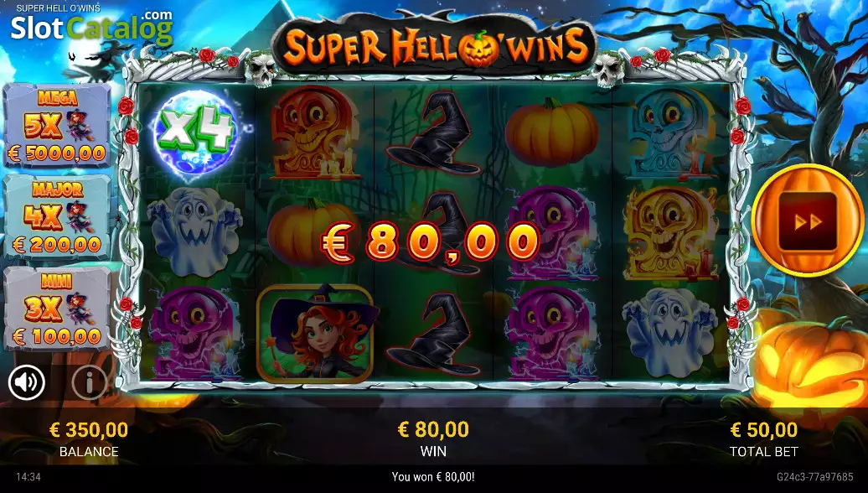
Task: Click the pumpkin fast-forward spin button
Action: click(x=808, y=221)
